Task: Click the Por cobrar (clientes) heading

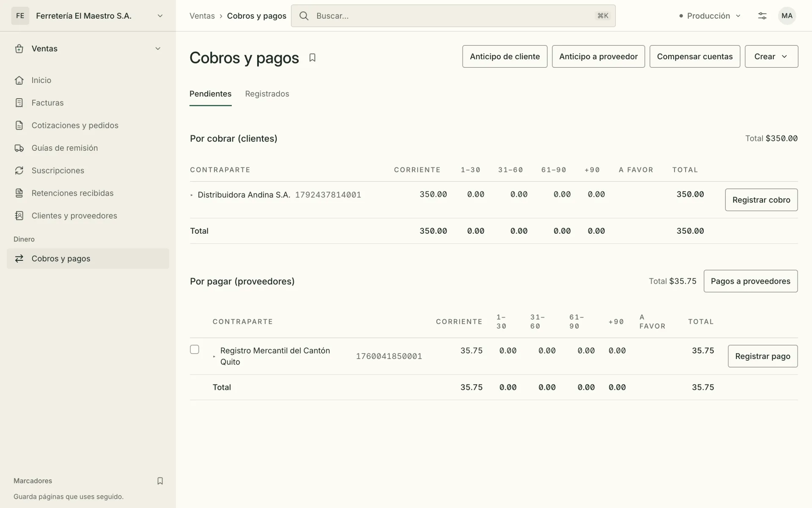Action: click(x=233, y=138)
